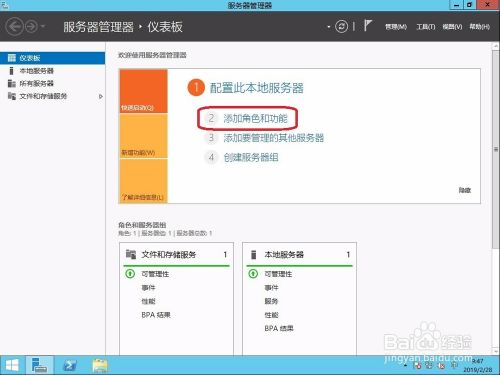Click 隐藏 to hide the welcome tile
This screenshot has width=500, height=375.
465,190
